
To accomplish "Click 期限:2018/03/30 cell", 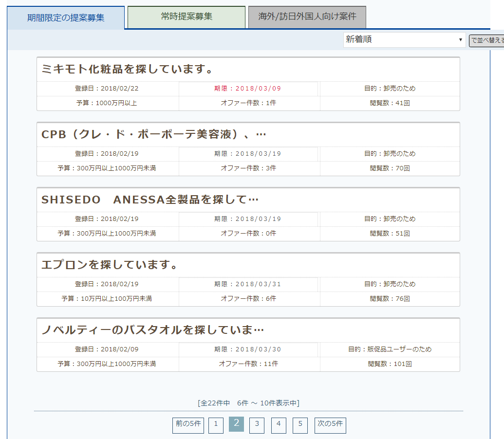I will [248, 349].
